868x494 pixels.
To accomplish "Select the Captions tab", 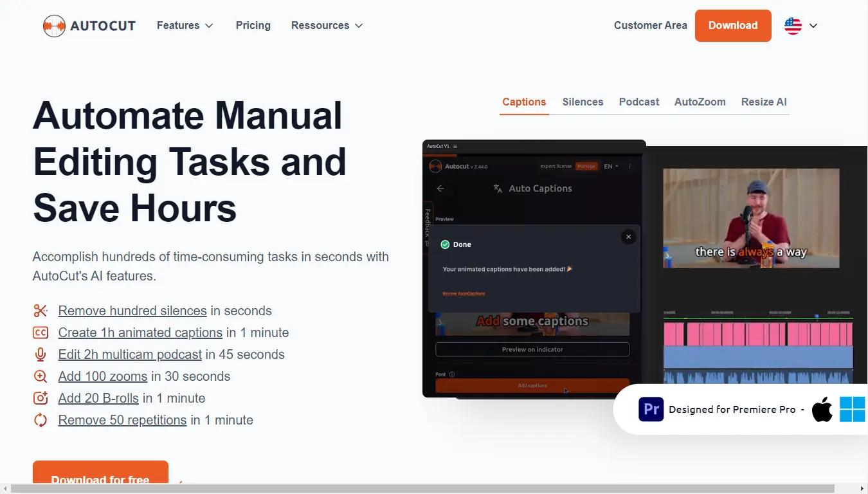I will tap(524, 102).
